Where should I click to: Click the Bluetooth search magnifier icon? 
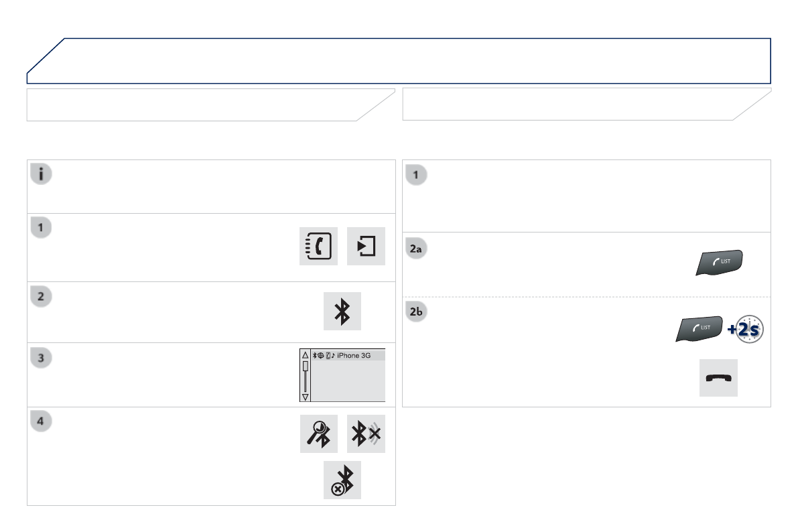tap(318, 434)
